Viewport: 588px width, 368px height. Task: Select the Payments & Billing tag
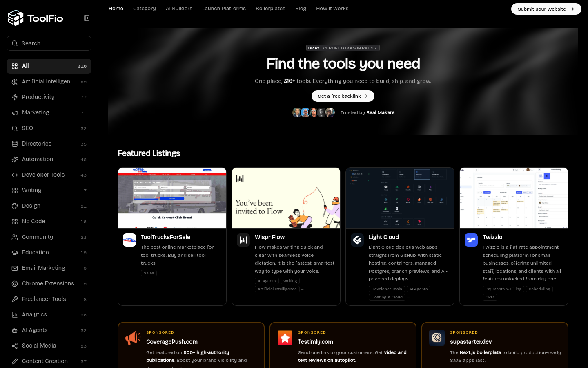click(503, 289)
